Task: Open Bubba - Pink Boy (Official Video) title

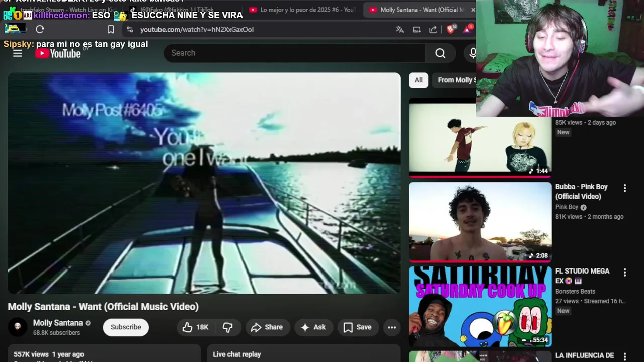Action: click(x=582, y=192)
